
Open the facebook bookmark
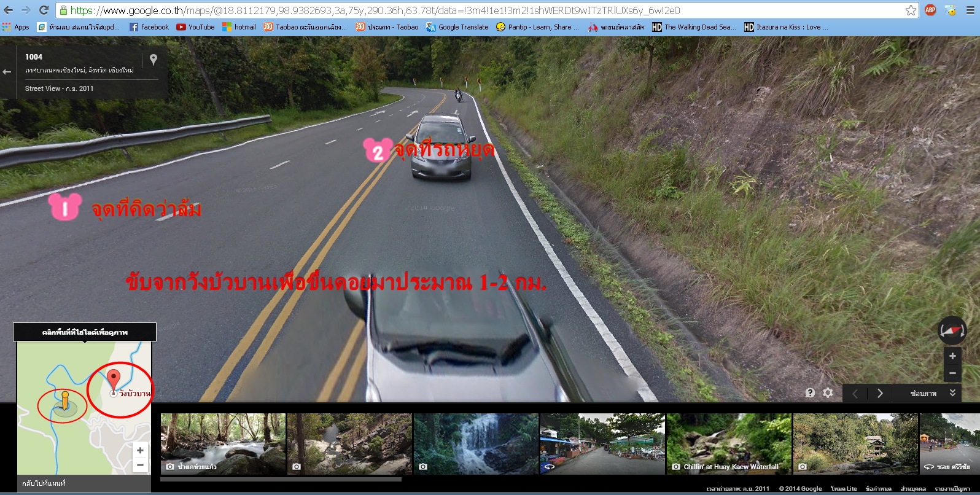[x=149, y=27]
